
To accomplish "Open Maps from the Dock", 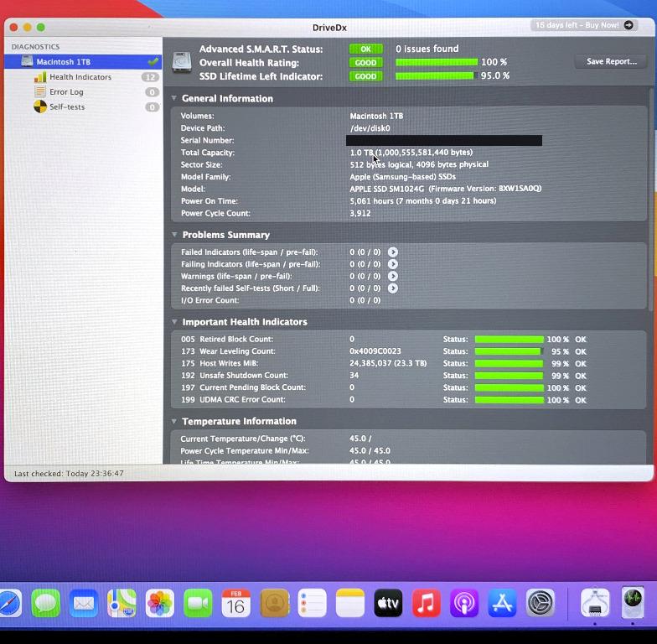I will 122,603.
